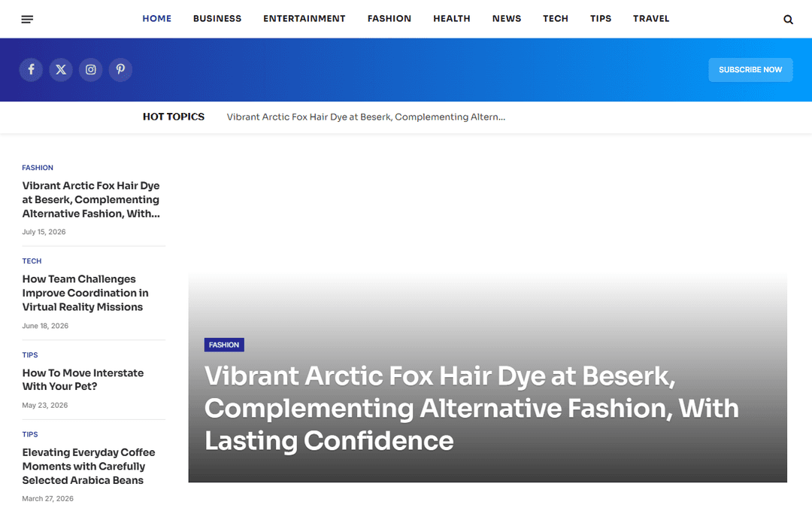This screenshot has height=508, width=812.
Task: Open the Fashion menu item
Action: (389, 19)
